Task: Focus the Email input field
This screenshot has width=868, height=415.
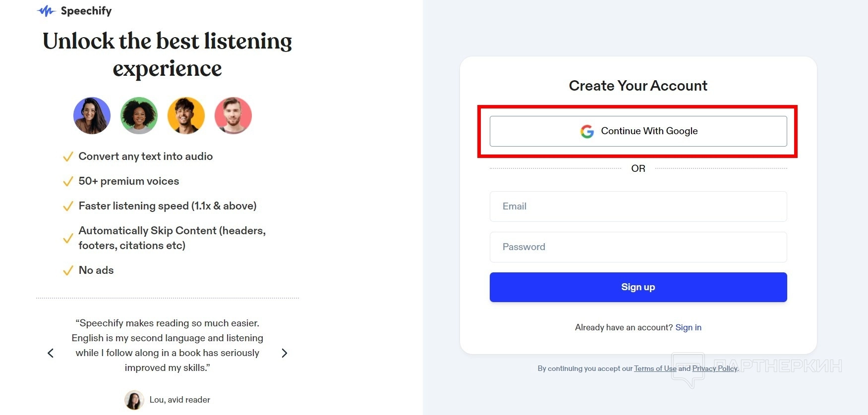Action: point(638,207)
